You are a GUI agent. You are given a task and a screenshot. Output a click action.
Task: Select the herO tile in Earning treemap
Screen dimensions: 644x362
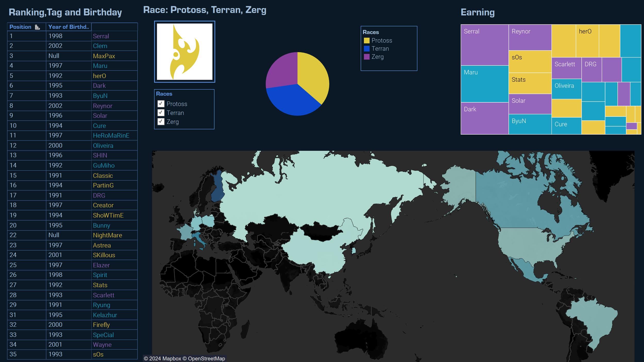point(587,41)
